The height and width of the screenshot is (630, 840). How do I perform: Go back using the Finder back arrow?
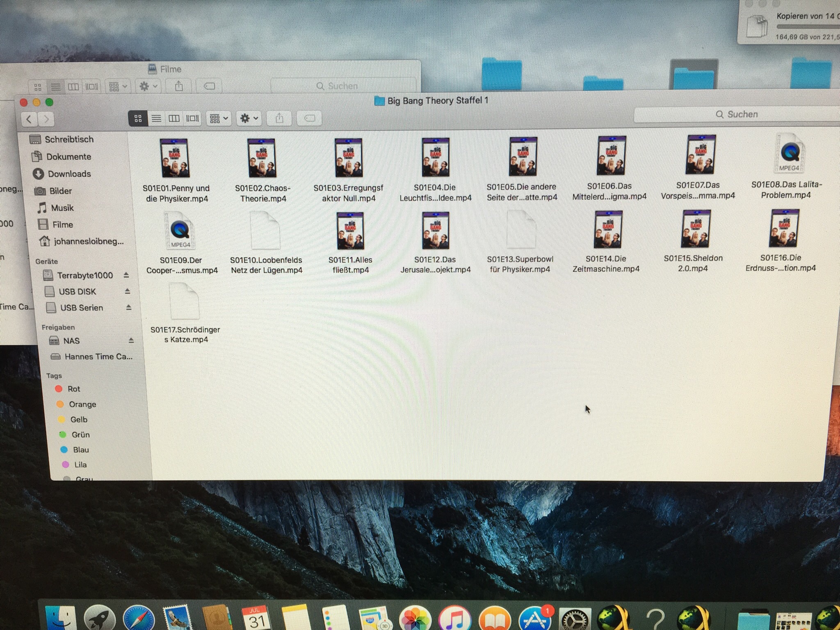(29, 119)
